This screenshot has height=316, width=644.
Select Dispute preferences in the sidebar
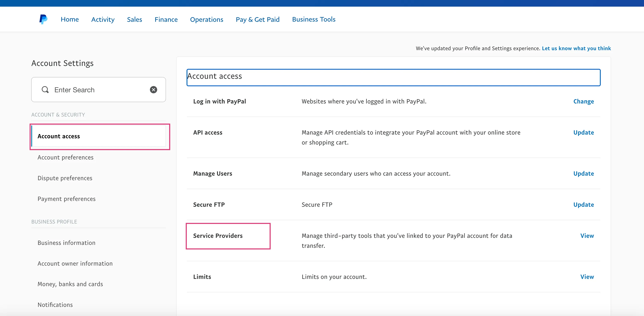coord(65,178)
